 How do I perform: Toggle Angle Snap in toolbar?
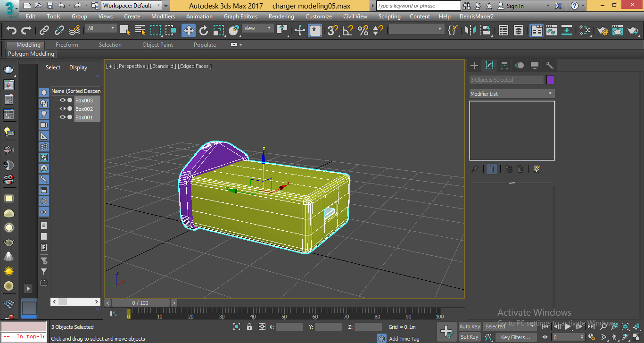pos(348,31)
